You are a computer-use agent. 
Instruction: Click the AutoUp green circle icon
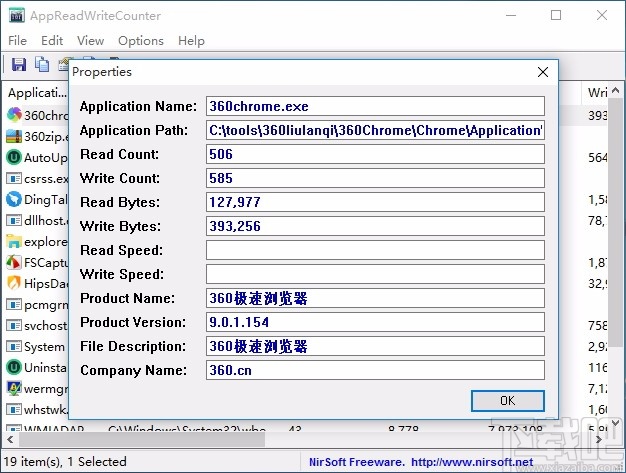coord(14,157)
